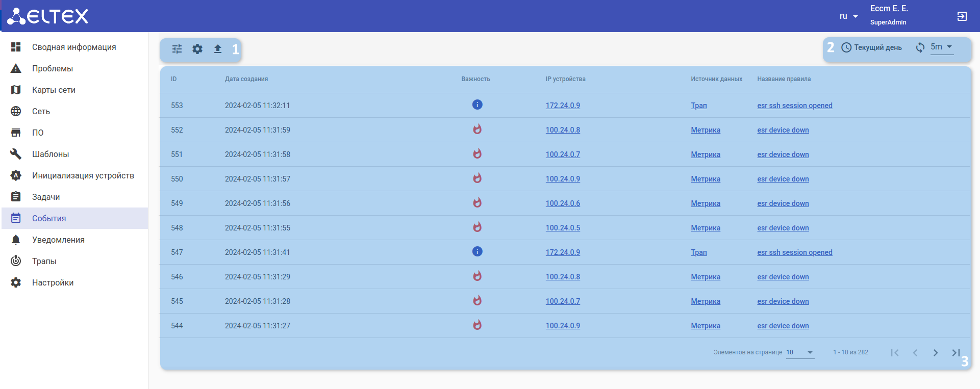Click the bell icon beside Уведомления
This screenshot has width=980, height=389.
[16, 240]
